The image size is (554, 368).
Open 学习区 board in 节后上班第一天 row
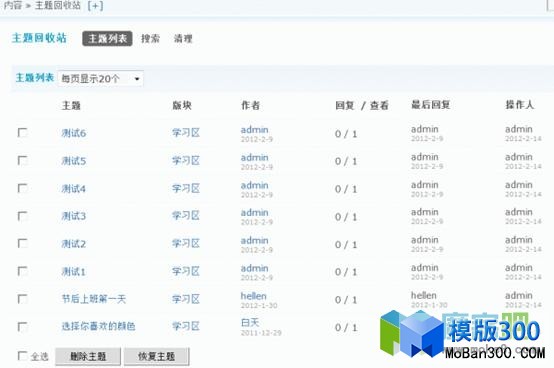(x=186, y=299)
